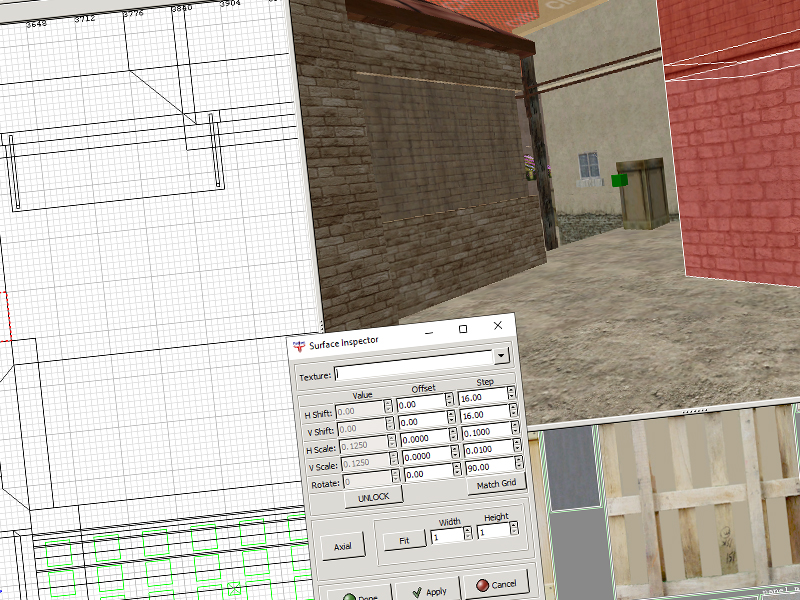Click the Fit Height spinner arrows
Viewport: 800px width, 600px height.
click(513, 534)
